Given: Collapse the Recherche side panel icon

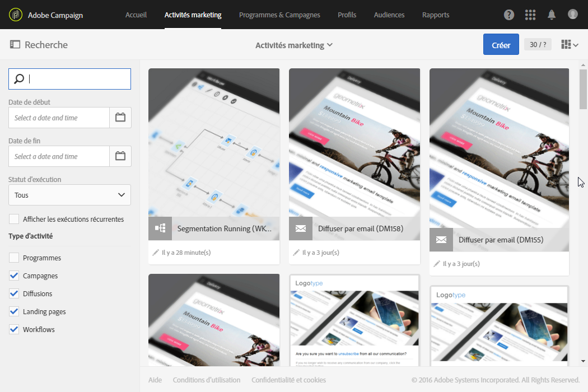Looking at the screenshot, I should pos(15,45).
